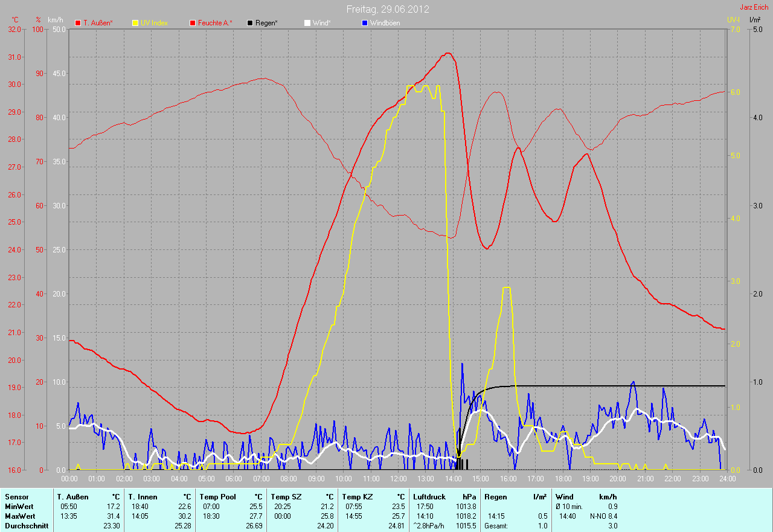The image size is (773, 532).
Task: Select the Windböen legend label
Action: (385, 23)
